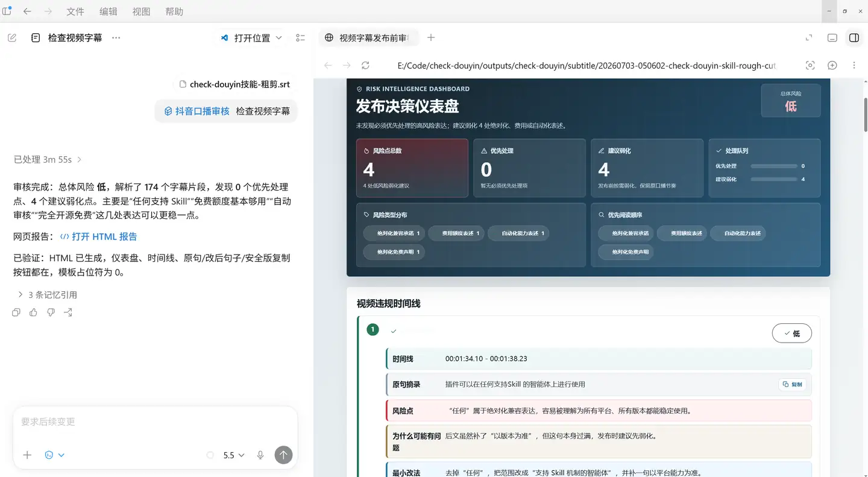Open the three-dot menu next to 检查视频字幕

[x=116, y=37]
